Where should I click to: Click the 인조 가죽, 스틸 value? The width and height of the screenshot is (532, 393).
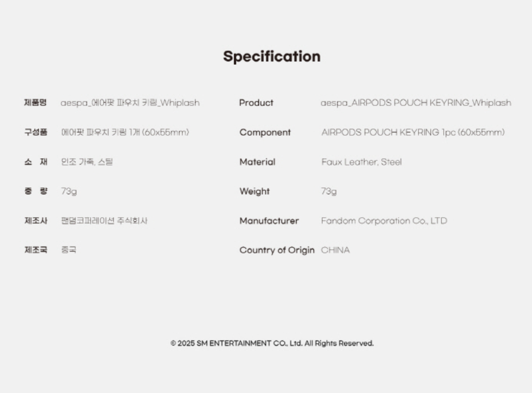[87, 162]
